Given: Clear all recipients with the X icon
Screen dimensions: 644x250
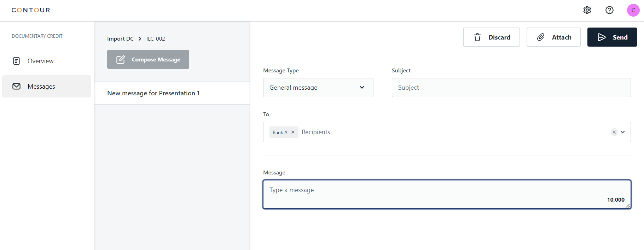Looking at the screenshot, I should click(614, 132).
